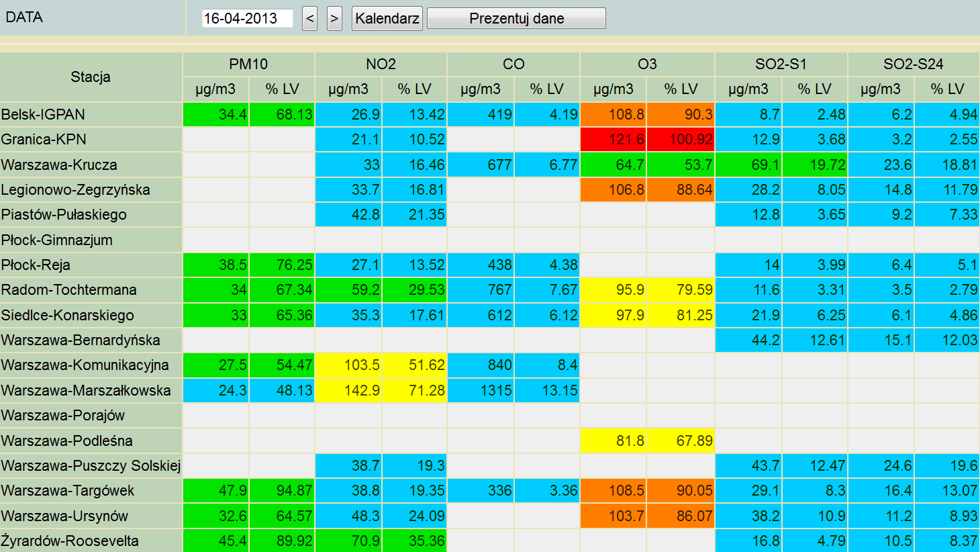Image resolution: width=980 pixels, height=552 pixels.
Task: Select Belsk-IGPAN PM10 percent 68.13
Action: click(x=282, y=114)
